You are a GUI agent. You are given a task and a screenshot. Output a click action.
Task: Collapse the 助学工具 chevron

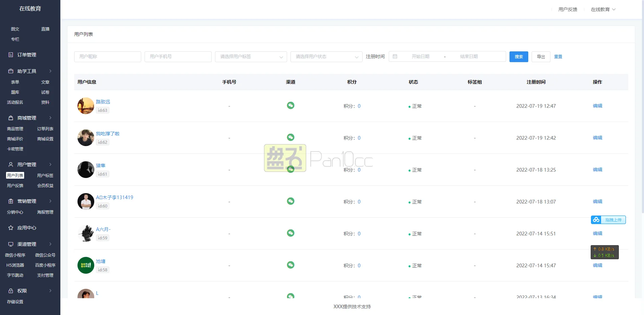(x=50, y=71)
